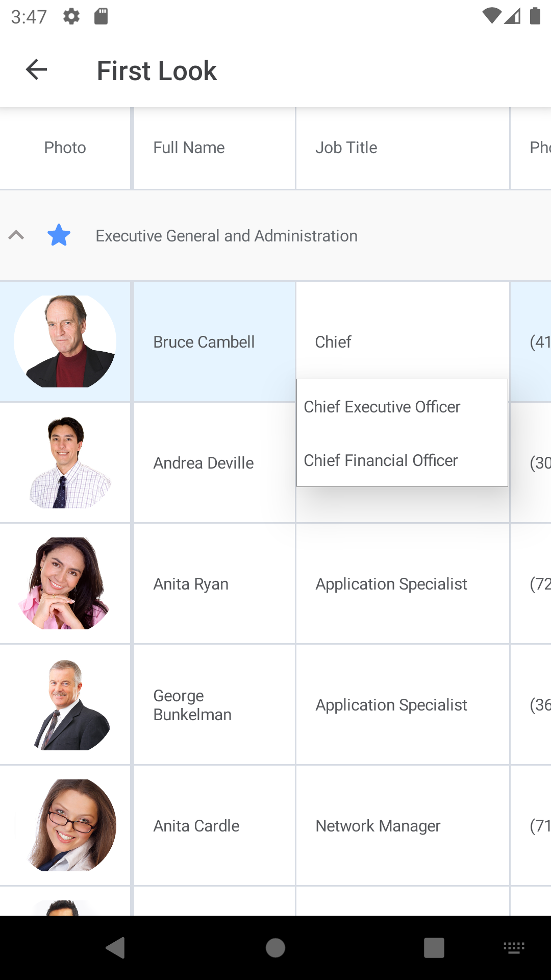Image resolution: width=551 pixels, height=980 pixels.
Task: Tap Anita Ryan's profile photo
Action: click(x=65, y=583)
